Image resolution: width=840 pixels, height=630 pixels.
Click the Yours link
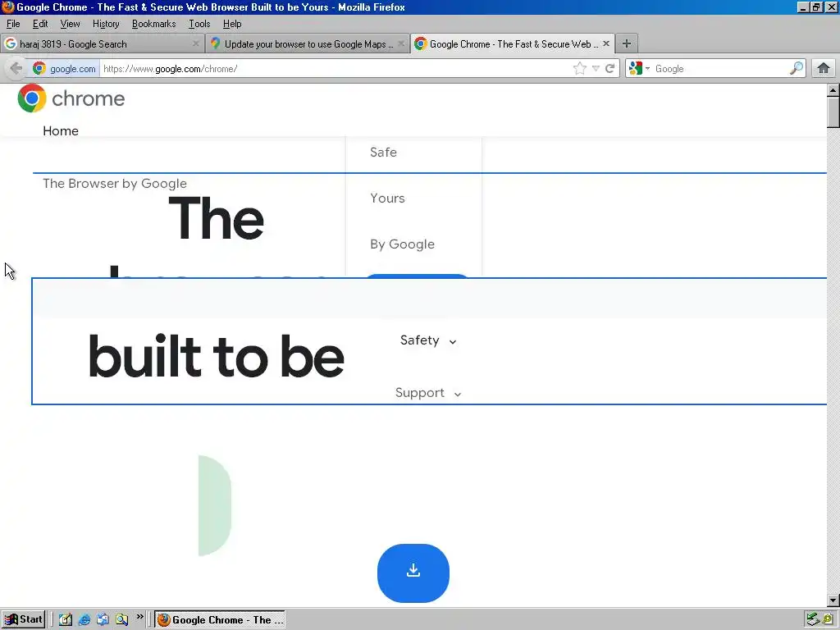coord(387,199)
